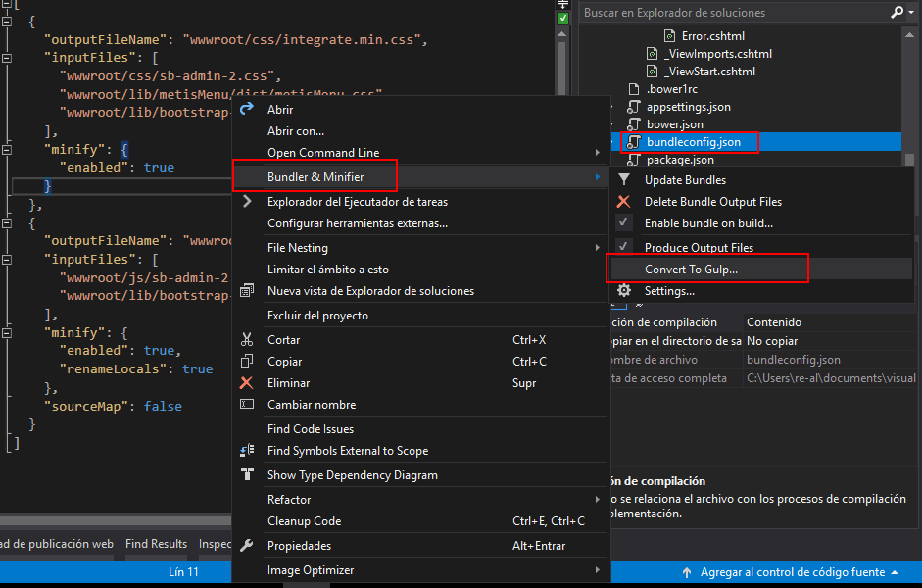Screen dimensions: 922x588
Task: Click the Abrir arrow icon
Action: click(x=247, y=108)
